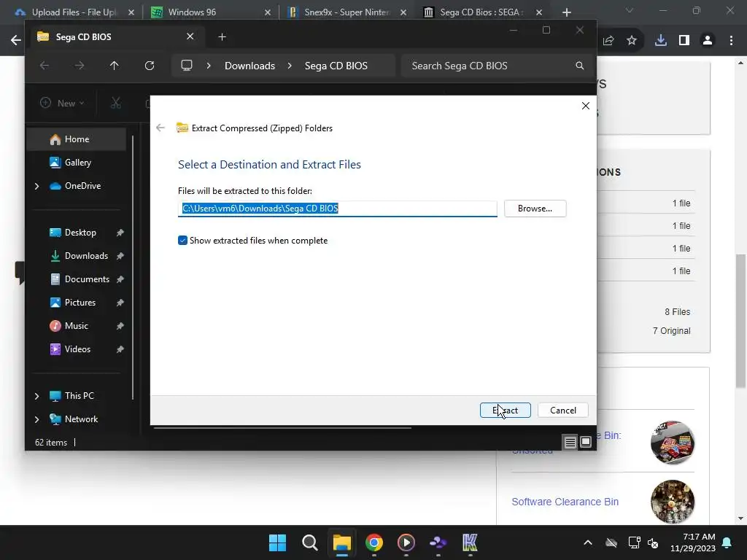The height and width of the screenshot is (560, 747).
Task: Open the Browse... folder picker
Action: tap(535, 209)
